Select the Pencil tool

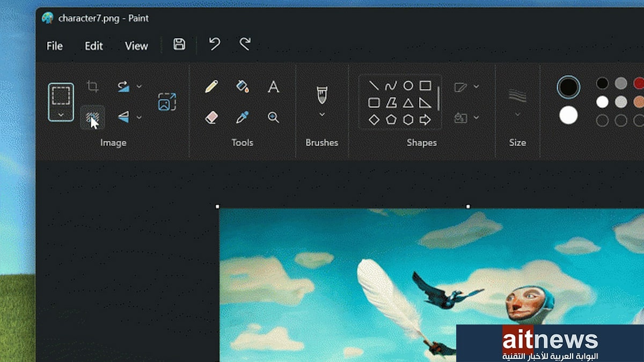click(211, 86)
